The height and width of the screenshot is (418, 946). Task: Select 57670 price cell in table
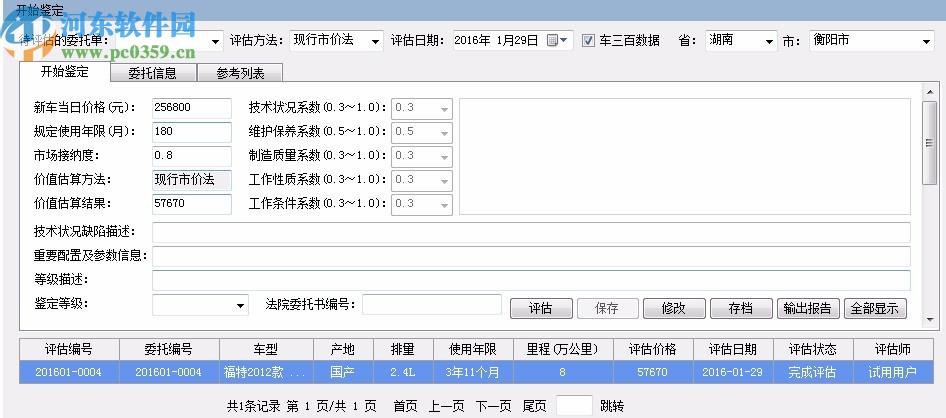(653, 373)
